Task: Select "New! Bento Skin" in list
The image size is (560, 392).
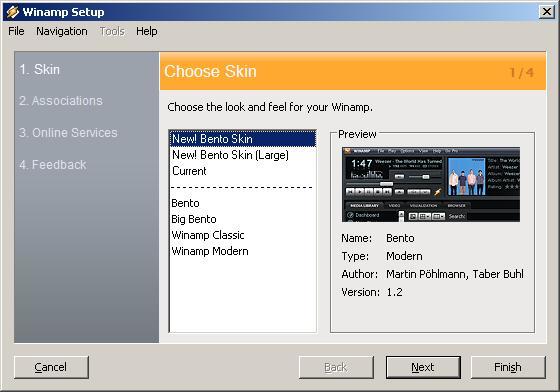Action: [x=242, y=139]
